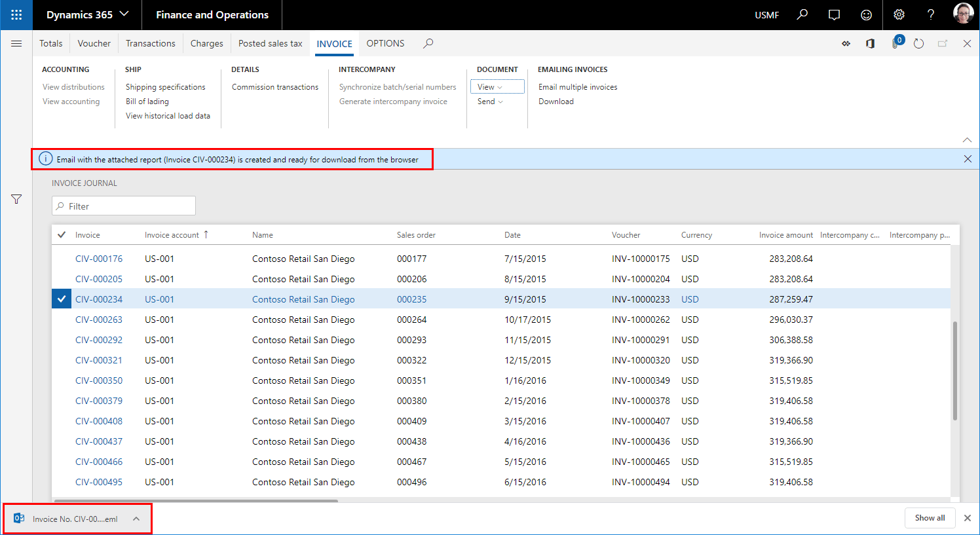980x535 pixels.
Task: Open the help question mark
Action: [x=931, y=14]
